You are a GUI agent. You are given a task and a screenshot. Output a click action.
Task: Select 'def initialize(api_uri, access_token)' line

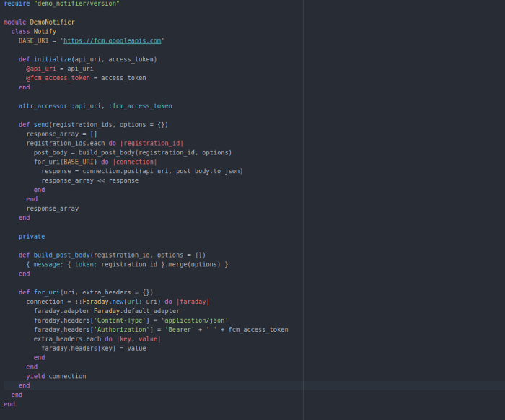click(x=87, y=59)
